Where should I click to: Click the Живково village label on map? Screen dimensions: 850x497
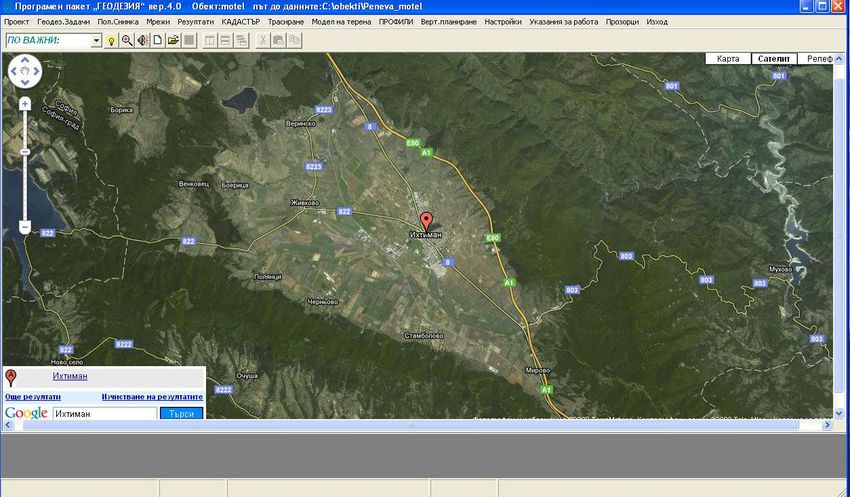click(305, 203)
